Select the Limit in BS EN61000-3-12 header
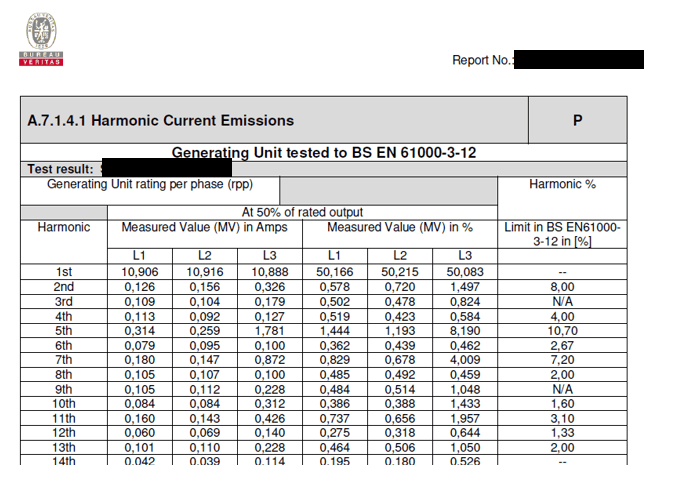Screen dimensions: 690x496 (x=562, y=235)
